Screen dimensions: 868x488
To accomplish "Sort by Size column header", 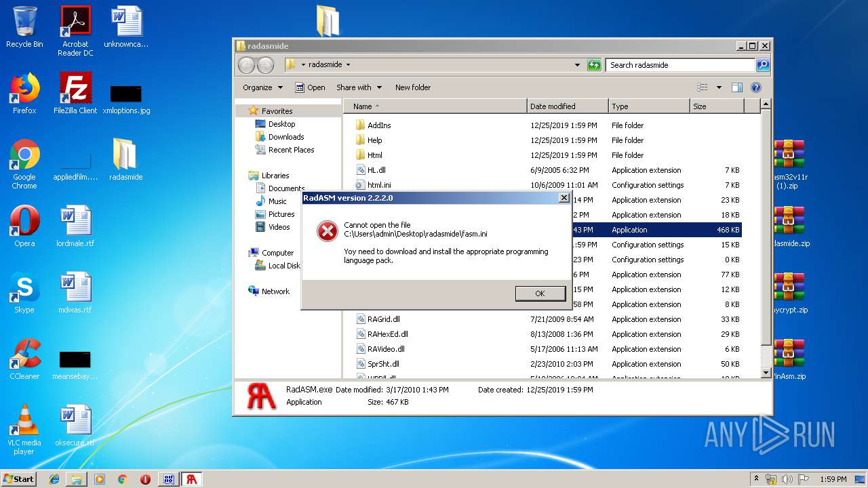I will coord(717,106).
